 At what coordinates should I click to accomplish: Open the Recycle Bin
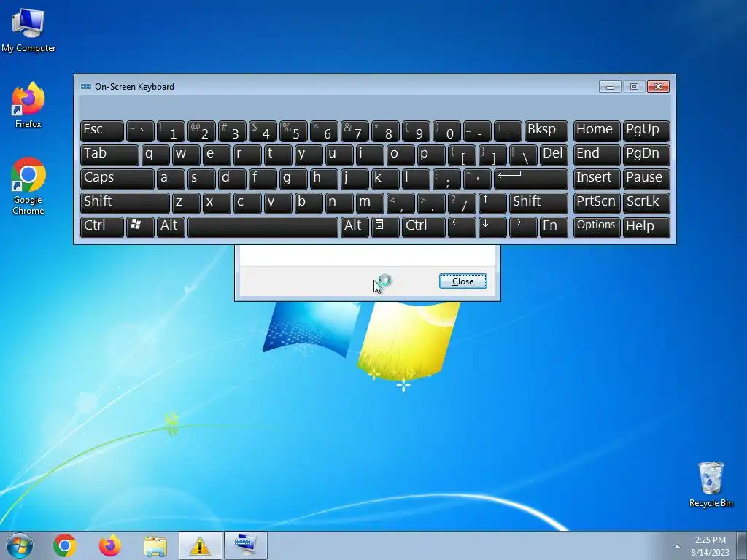point(711,484)
